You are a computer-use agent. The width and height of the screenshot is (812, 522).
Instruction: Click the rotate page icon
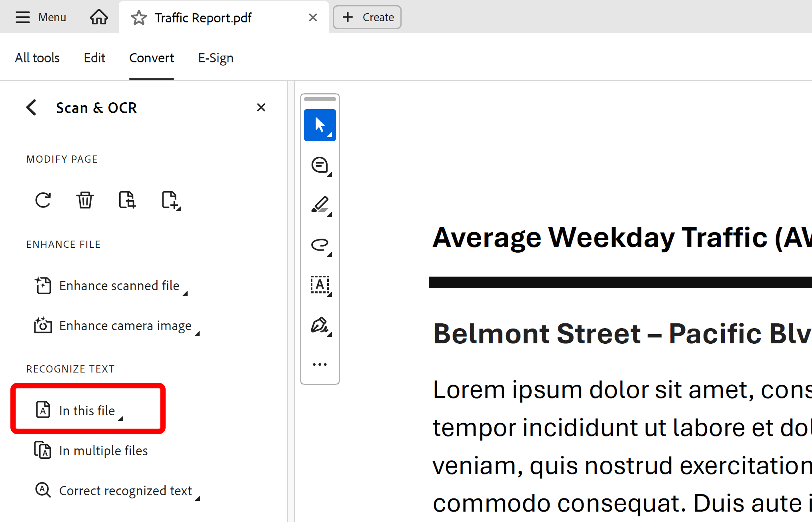[x=43, y=200]
